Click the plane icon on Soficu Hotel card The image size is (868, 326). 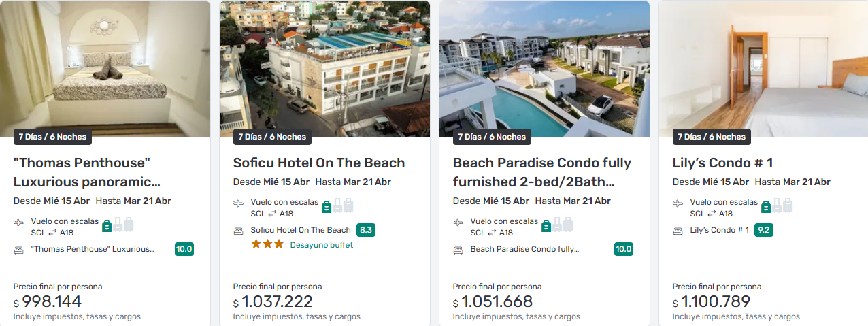[x=238, y=203]
